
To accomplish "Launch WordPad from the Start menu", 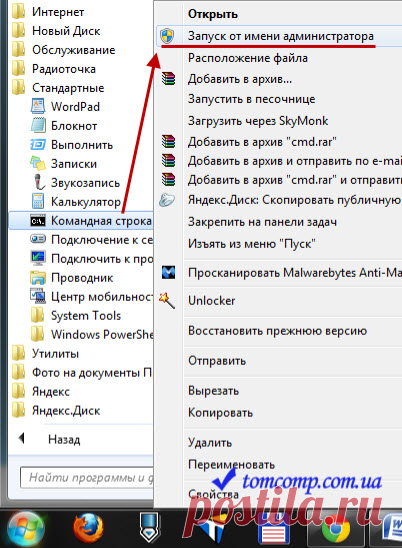I will click(x=65, y=106).
